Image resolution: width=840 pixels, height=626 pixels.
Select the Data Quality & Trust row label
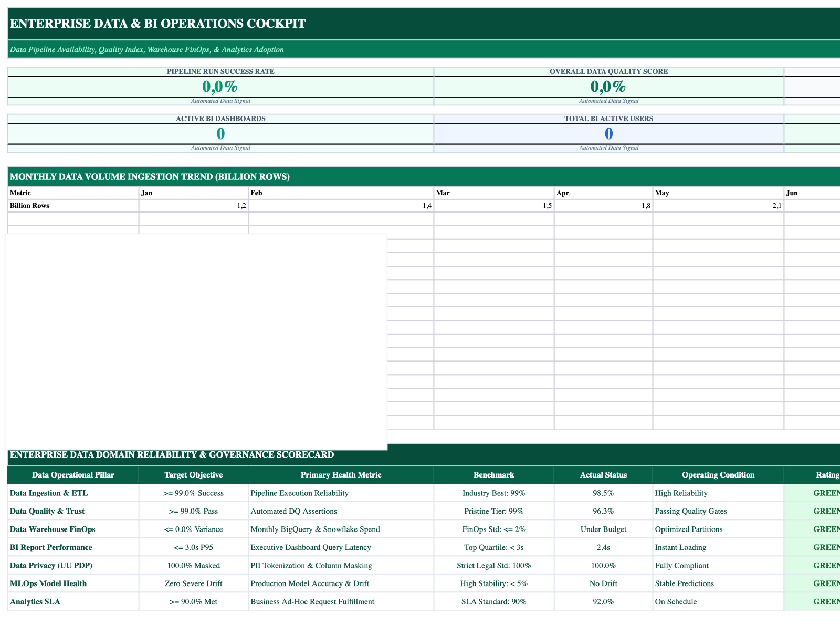point(73,511)
